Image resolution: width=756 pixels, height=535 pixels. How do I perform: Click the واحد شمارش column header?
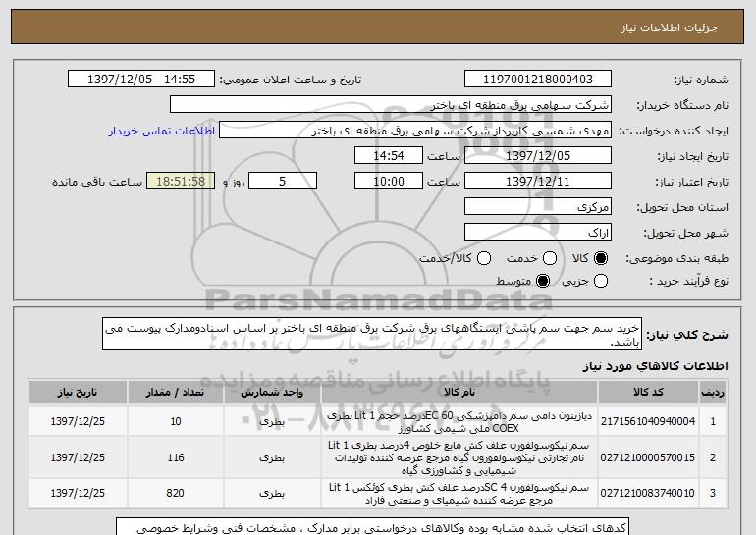click(x=272, y=393)
